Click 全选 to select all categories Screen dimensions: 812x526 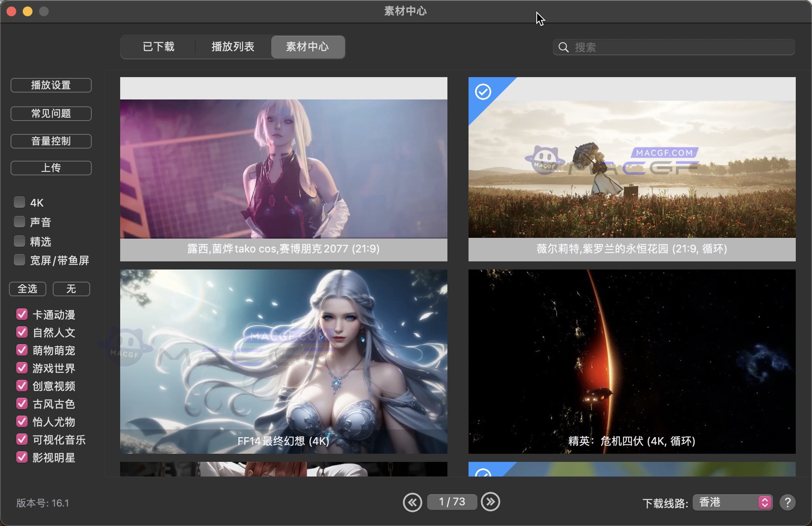tap(27, 289)
